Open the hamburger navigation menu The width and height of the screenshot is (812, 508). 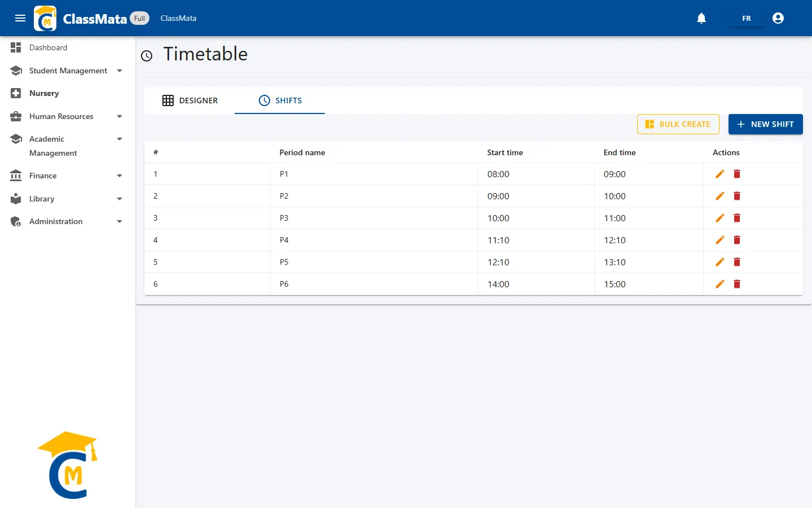point(20,18)
